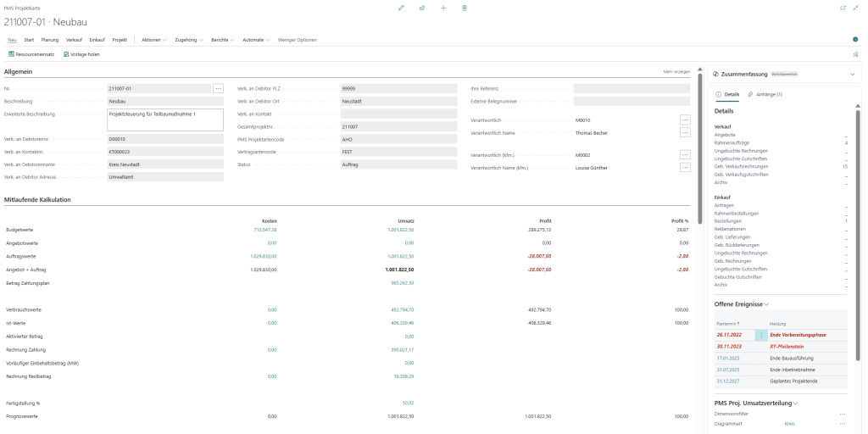Expand the Zusammenfassung panel chevron
This screenshot has width=868, height=434.
(852, 74)
